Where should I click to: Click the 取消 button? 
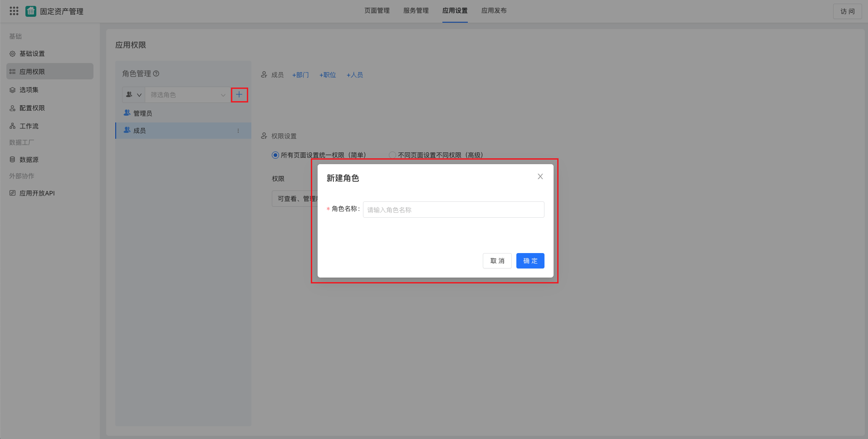(497, 261)
